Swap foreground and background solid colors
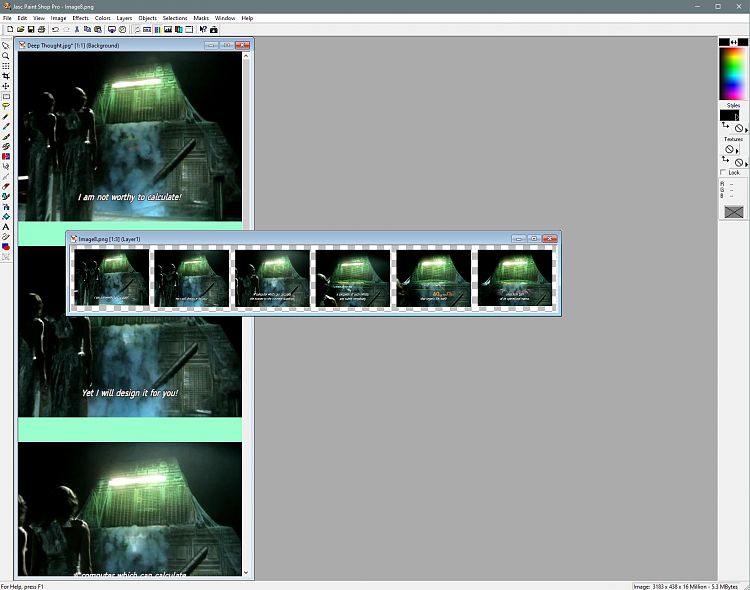 [x=734, y=42]
